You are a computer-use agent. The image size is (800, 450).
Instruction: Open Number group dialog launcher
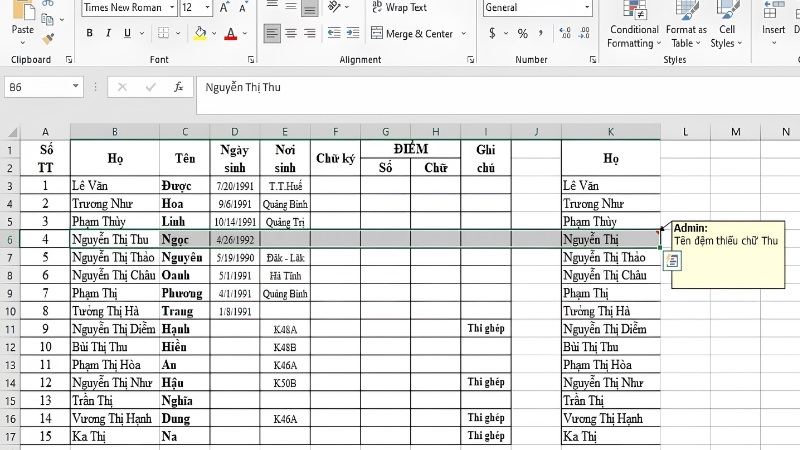pyautogui.click(x=593, y=60)
